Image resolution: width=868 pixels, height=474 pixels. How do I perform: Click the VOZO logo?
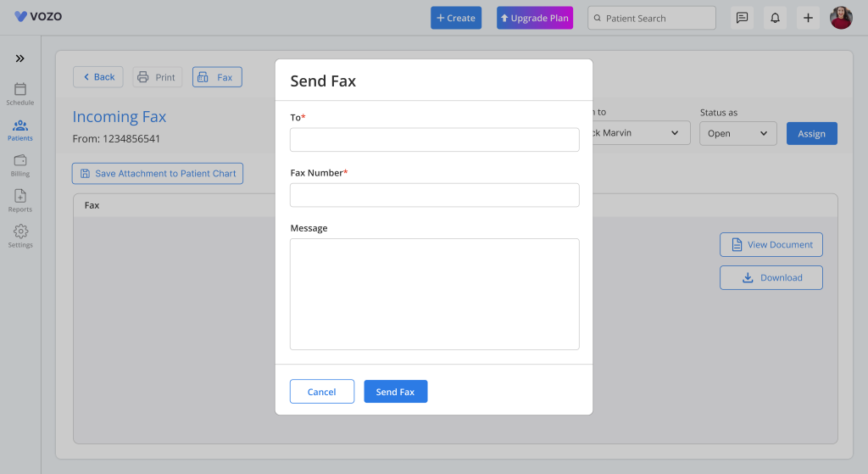38,16
